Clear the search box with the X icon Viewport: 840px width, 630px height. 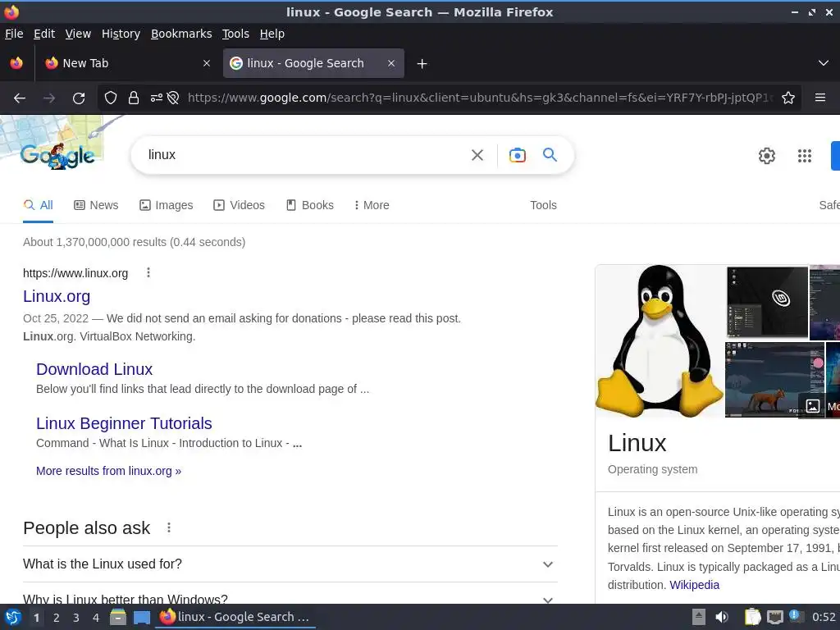coord(477,155)
